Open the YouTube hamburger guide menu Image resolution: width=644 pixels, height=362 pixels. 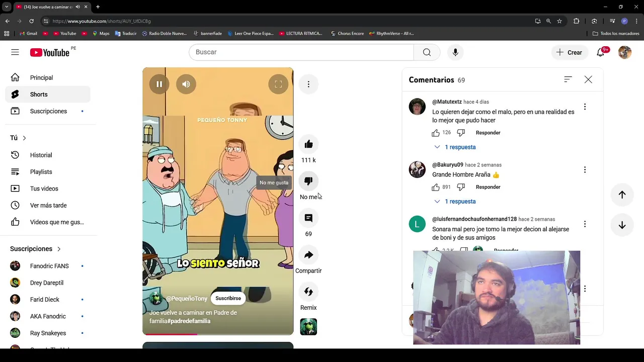15,52
